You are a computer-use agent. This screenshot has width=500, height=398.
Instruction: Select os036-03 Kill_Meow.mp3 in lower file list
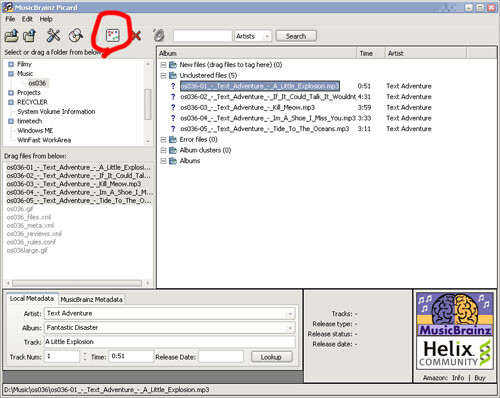(x=74, y=184)
